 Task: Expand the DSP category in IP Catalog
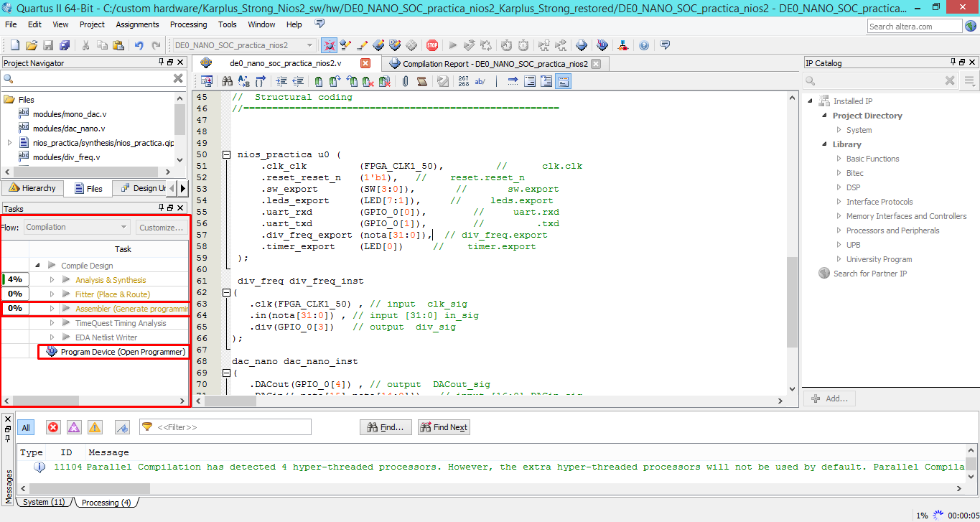pos(839,187)
